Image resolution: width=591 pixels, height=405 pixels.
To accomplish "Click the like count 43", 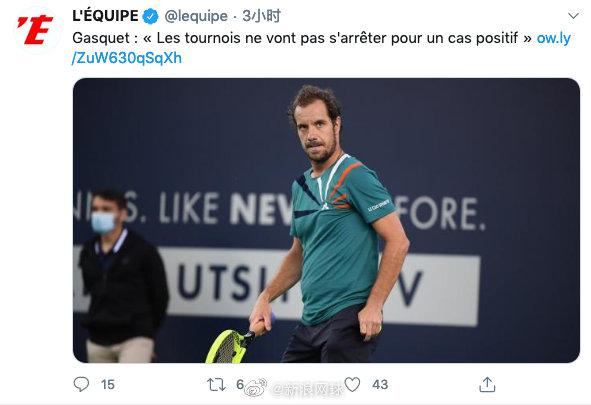I will point(380,385).
